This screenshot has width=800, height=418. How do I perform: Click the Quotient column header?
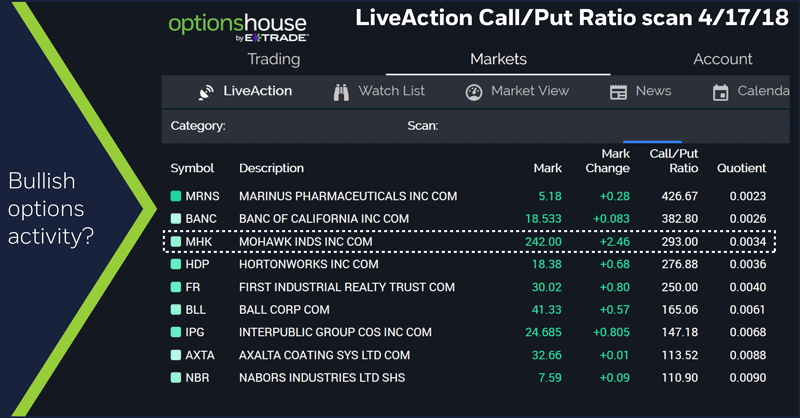[x=741, y=168]
